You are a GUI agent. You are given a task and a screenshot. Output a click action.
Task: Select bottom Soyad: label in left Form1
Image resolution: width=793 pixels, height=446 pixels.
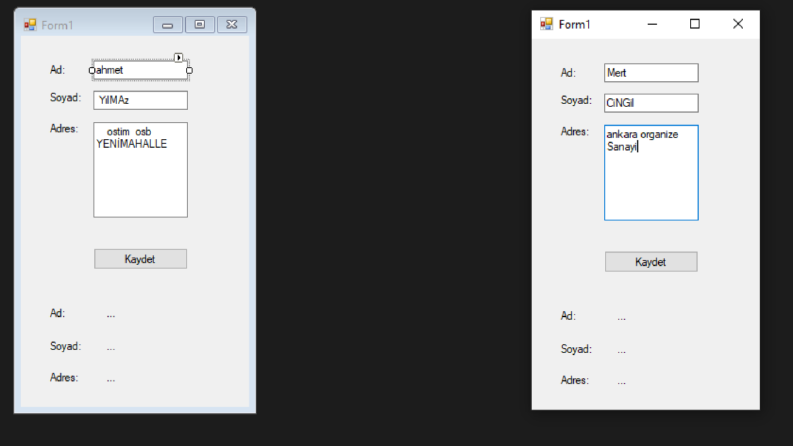(65, 346)
